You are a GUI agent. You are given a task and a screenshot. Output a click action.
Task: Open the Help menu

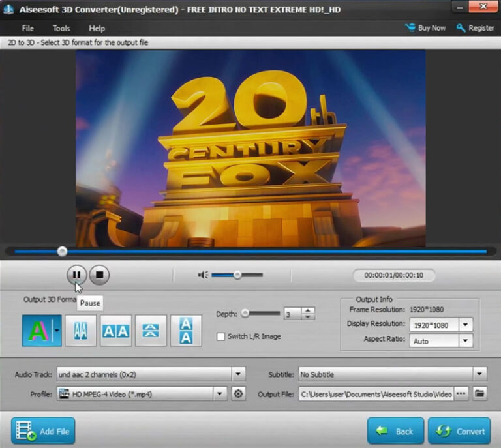(97, 29)
